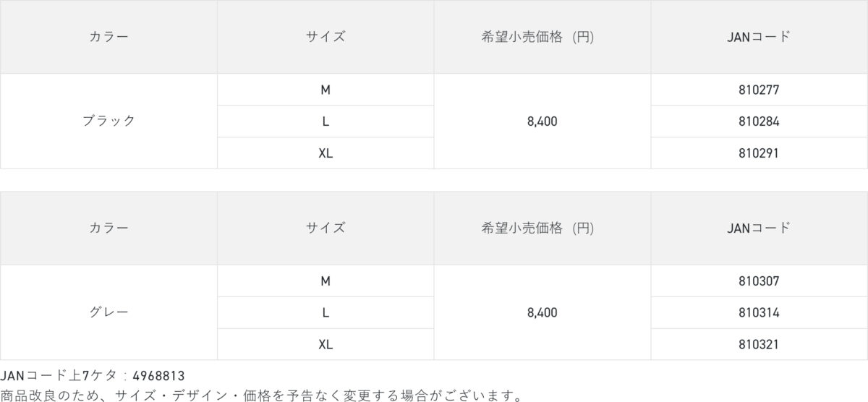Click the JANコード header in the second table
868x402 pixels.
point(759,228)
